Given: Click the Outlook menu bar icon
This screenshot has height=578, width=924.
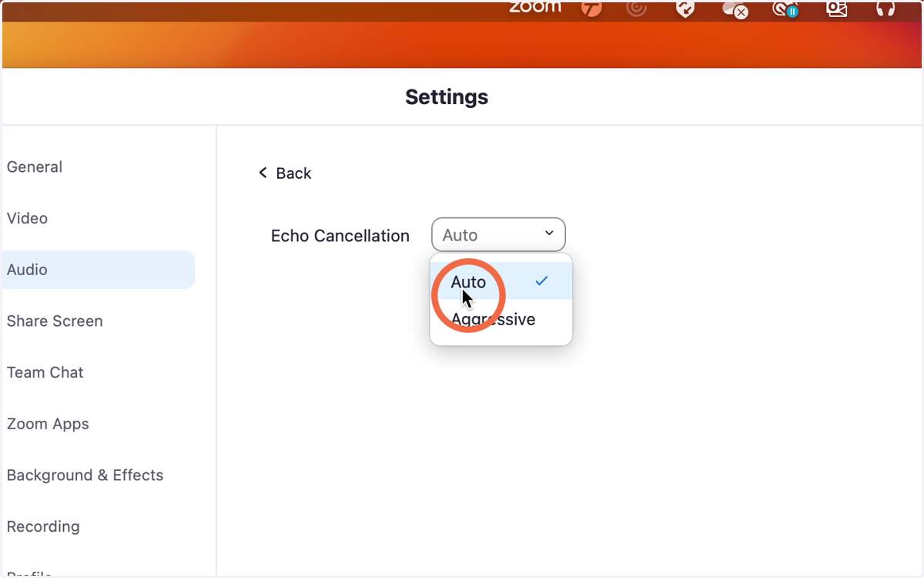Looking at the screenshot, I should click(x=836, y=8).
